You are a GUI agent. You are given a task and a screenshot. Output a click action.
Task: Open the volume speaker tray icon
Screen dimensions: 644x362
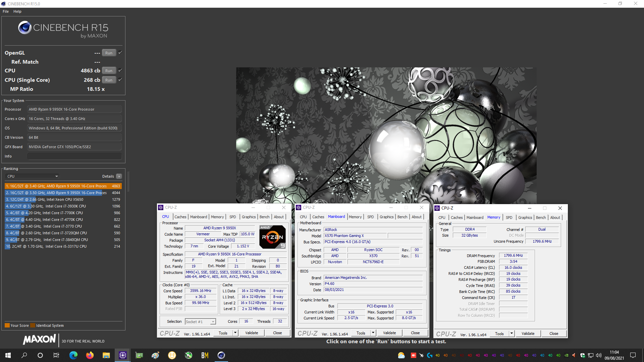pos(599,355)
